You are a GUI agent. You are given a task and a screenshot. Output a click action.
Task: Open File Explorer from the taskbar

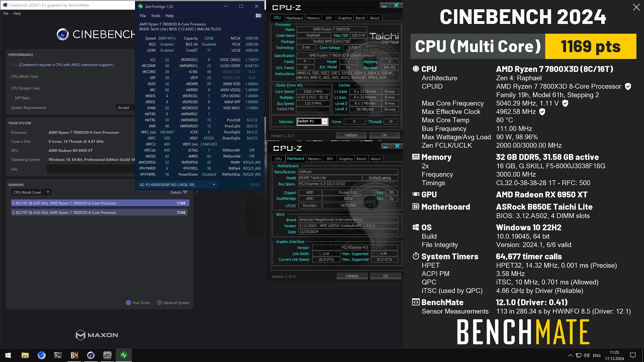[25, 355]
